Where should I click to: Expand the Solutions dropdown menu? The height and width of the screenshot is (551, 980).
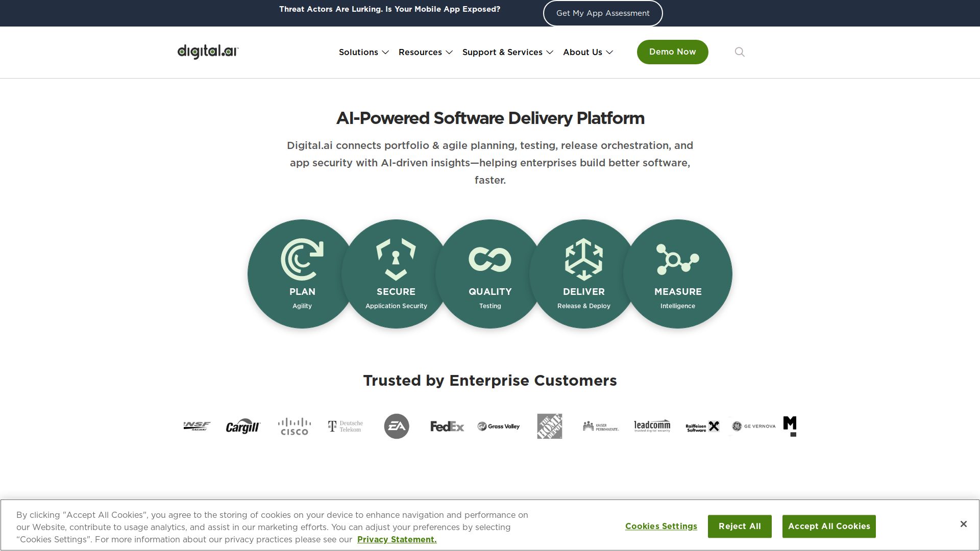tap(363, 52)
